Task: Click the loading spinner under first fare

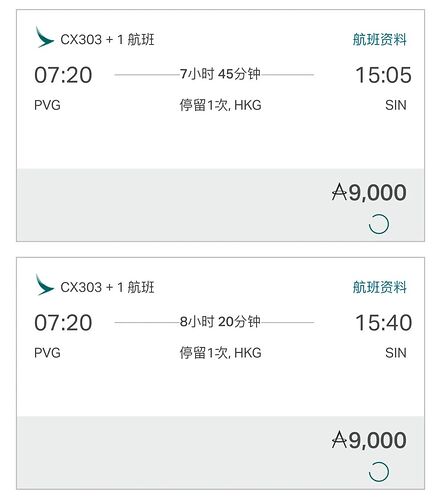Action: tap(379, 224)
